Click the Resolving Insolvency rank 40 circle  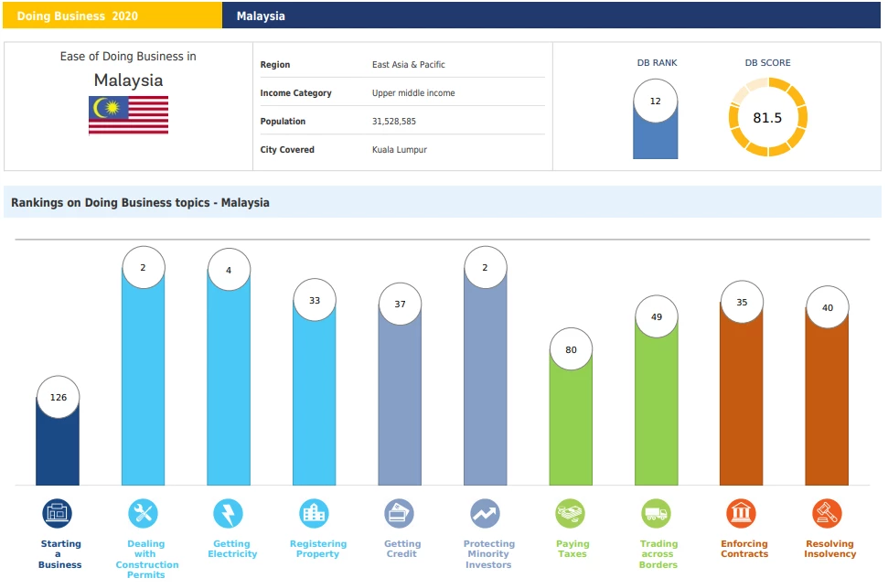(828, 307)
